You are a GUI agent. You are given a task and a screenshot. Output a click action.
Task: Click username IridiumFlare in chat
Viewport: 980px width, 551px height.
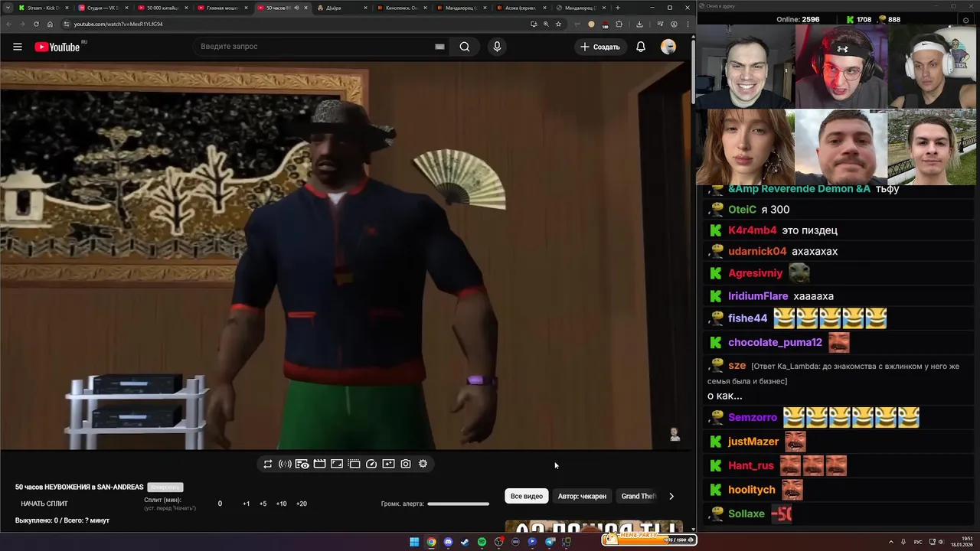758,296
